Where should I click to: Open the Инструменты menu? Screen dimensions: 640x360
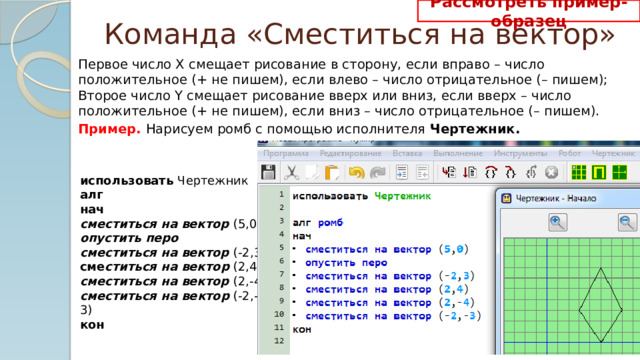520,153
